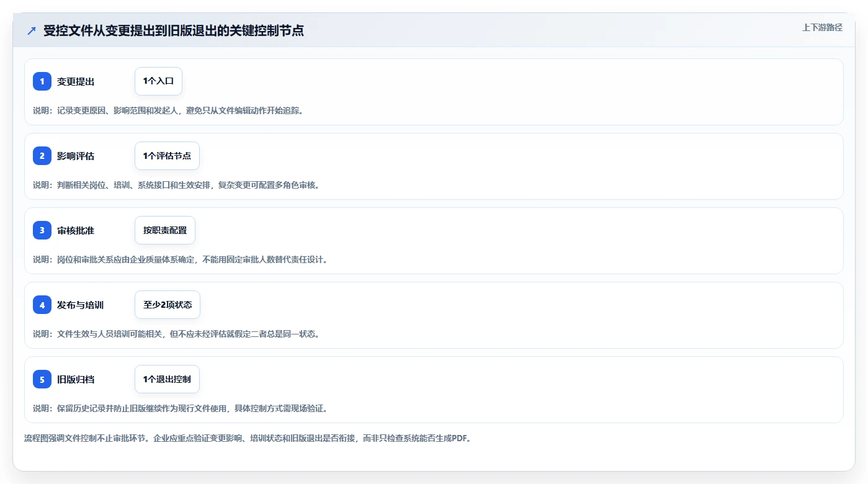
Task: Click the step number 3 badge
Action: [42, 230]
